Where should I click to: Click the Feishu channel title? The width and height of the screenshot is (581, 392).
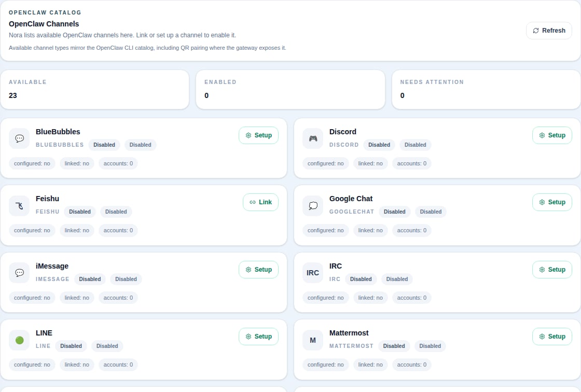click(47, 199)
